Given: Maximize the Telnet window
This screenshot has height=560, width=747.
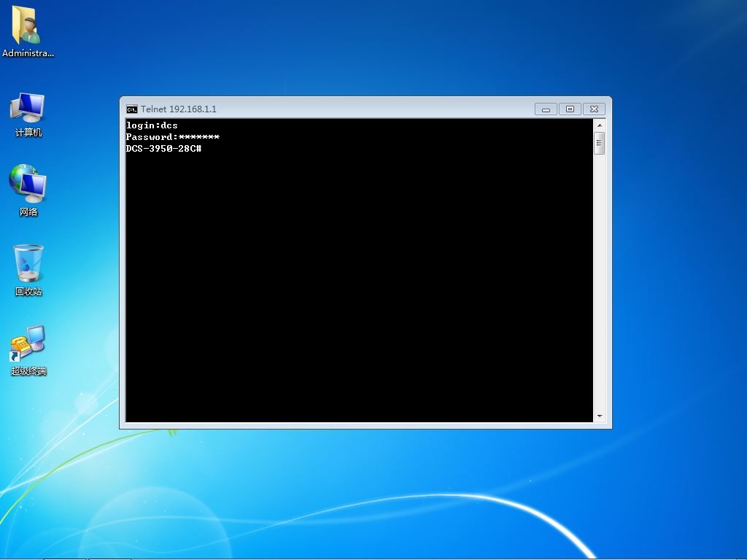Looking at the screenshot, I should [x=570, y=109].
